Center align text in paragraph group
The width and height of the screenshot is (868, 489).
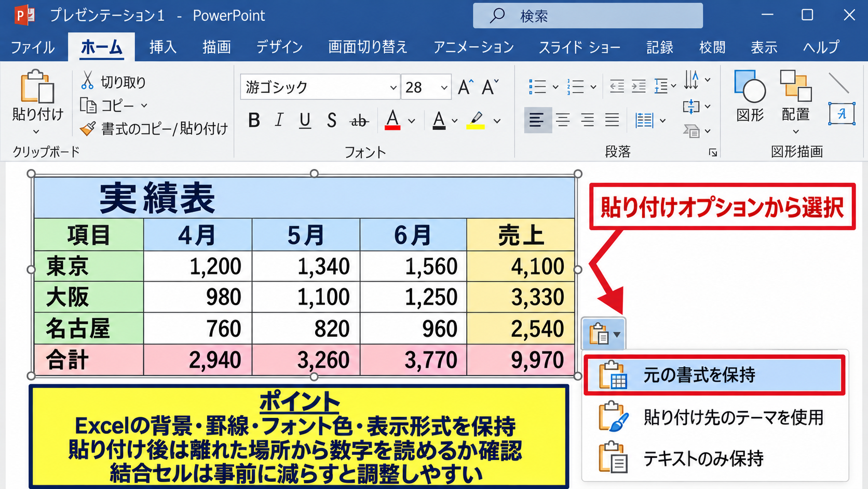(563, 121)
